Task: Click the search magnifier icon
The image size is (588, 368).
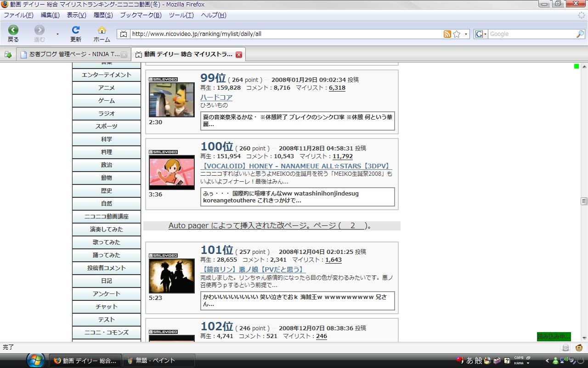Action: coord(580,34)
